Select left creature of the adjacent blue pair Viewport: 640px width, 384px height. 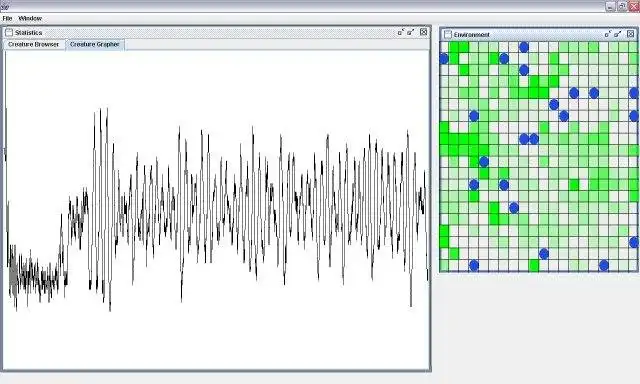tap(524, 139)
